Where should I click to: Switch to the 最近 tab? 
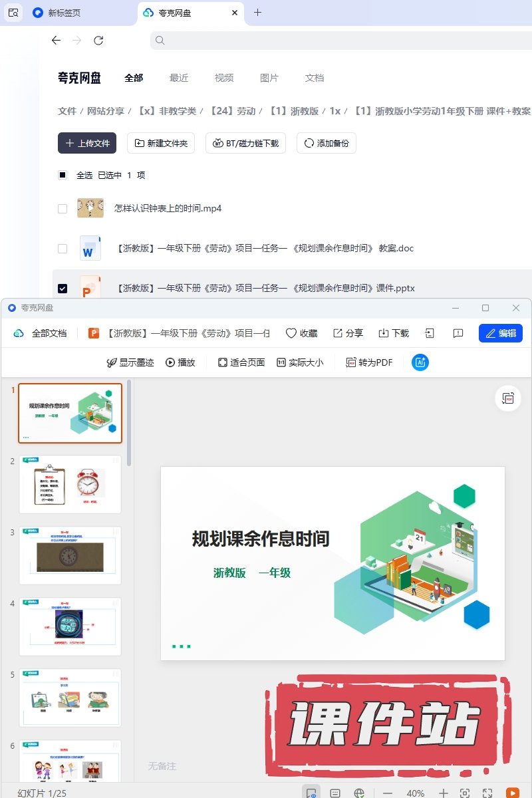[179, 78]
